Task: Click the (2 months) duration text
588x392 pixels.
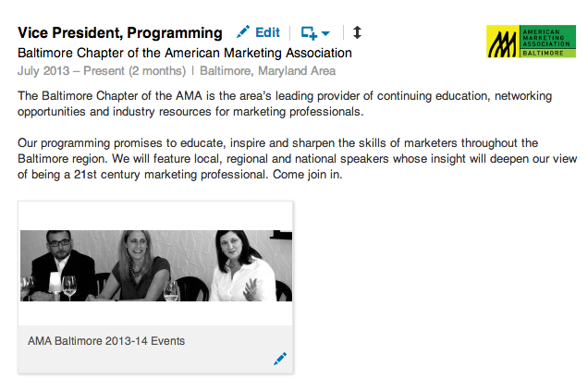Action: [x=157, y=71]
